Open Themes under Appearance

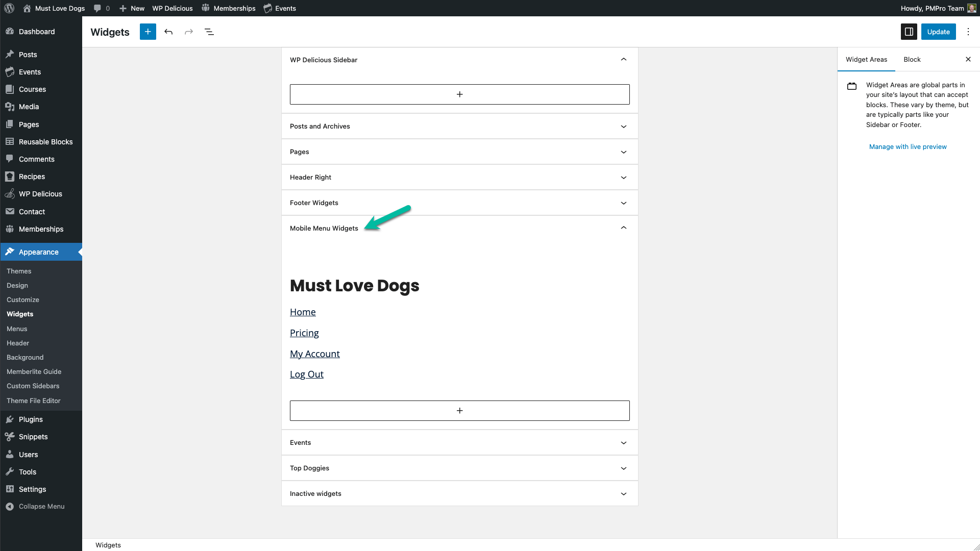pos(19,271)
